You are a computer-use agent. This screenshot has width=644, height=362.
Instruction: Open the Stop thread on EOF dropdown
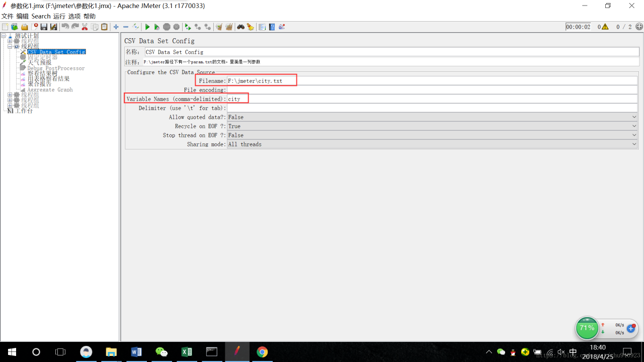coord(432,135)
